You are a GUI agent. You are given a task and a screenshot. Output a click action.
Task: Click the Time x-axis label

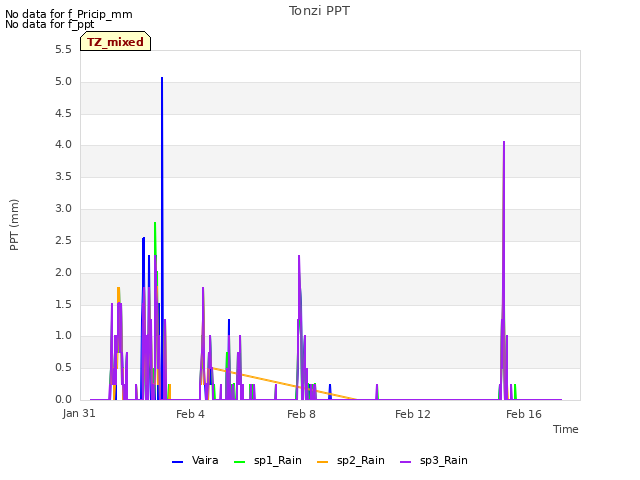pyautogui.click(x=566, y=429)
